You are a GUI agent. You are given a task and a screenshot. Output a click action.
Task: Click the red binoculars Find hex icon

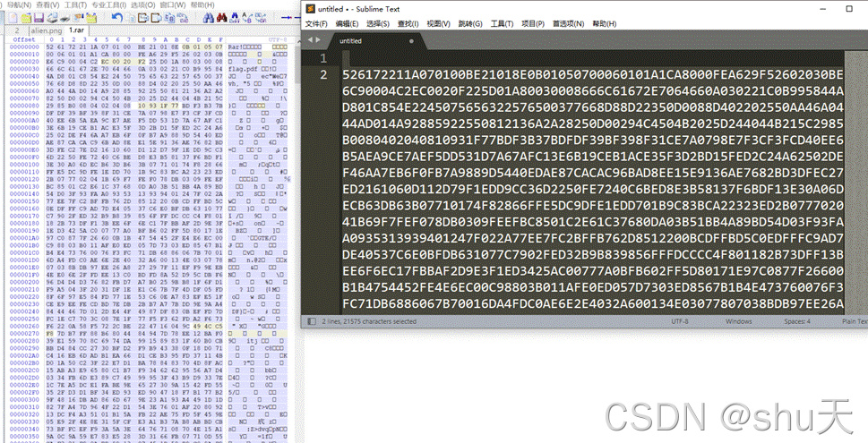click(x=222, y=18)
